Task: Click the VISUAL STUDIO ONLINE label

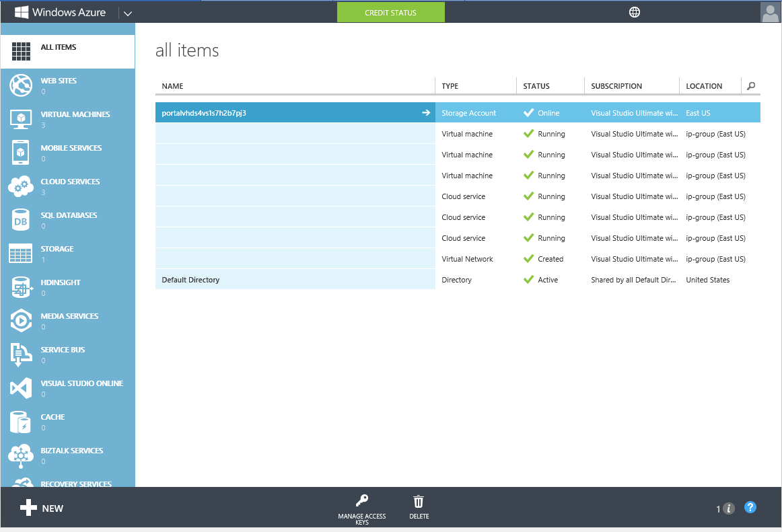Action: tap(82, 383)
